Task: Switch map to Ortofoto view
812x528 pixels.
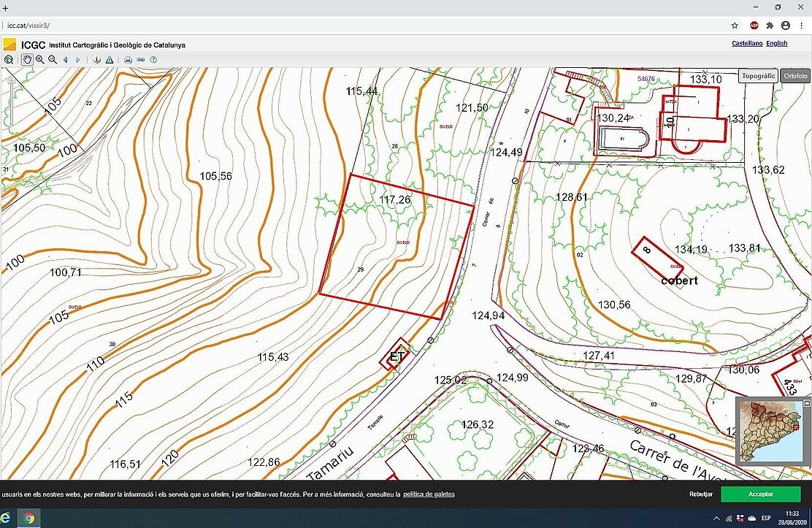Action: 795,76
